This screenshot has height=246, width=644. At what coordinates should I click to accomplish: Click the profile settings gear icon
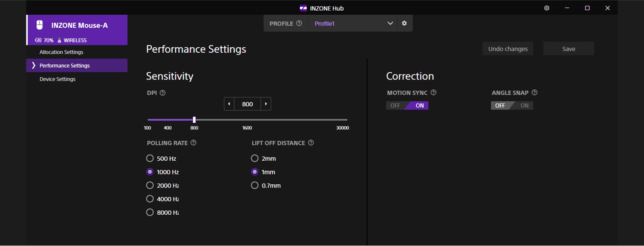(404, 23)
